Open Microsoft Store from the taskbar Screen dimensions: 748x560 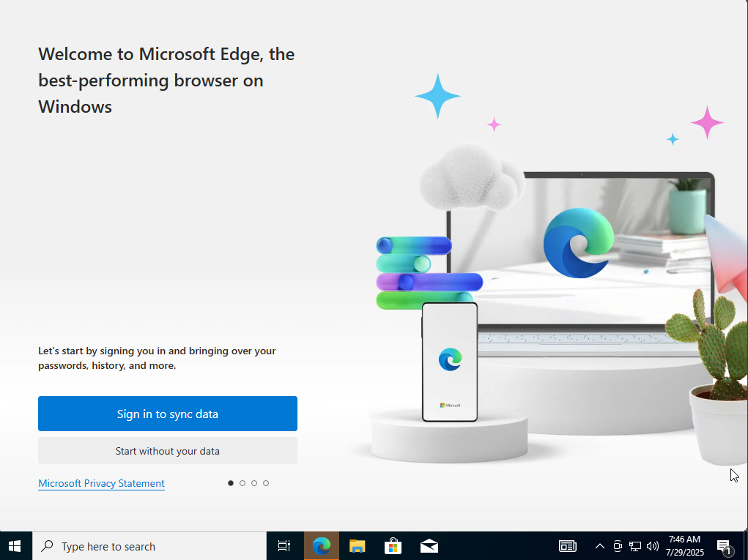tap(393, 546)
